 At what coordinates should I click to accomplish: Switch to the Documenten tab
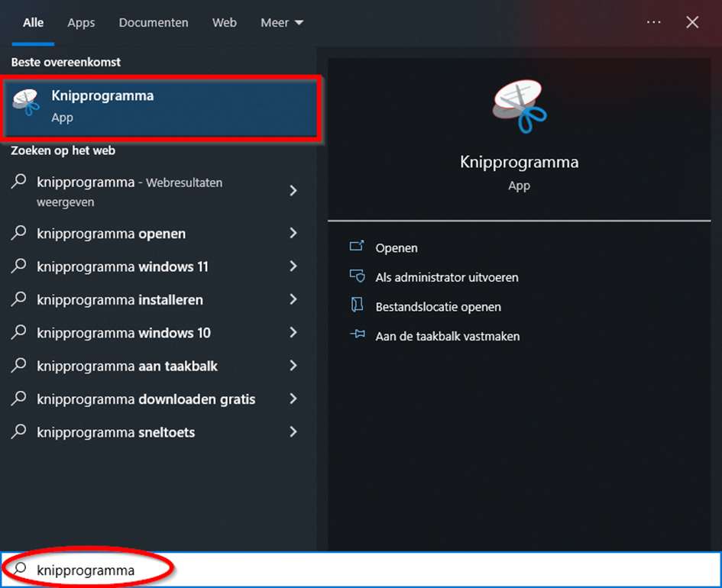154,23
